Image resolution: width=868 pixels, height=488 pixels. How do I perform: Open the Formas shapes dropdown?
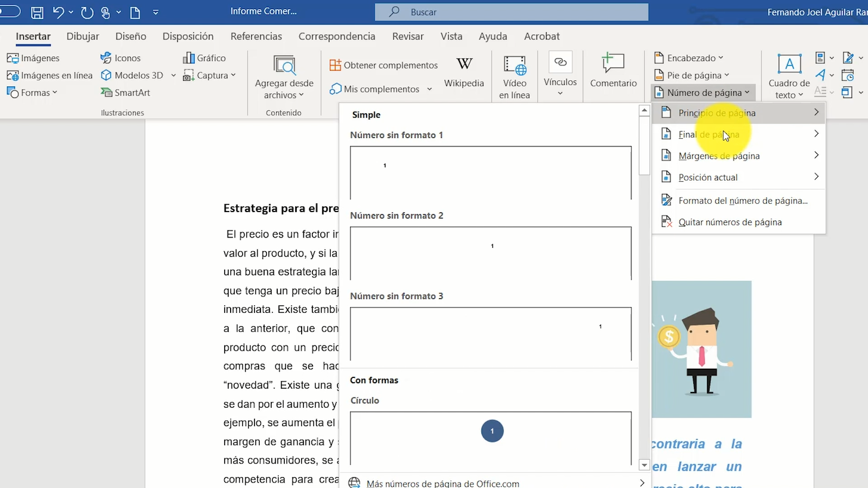click(x=32, y=93)
